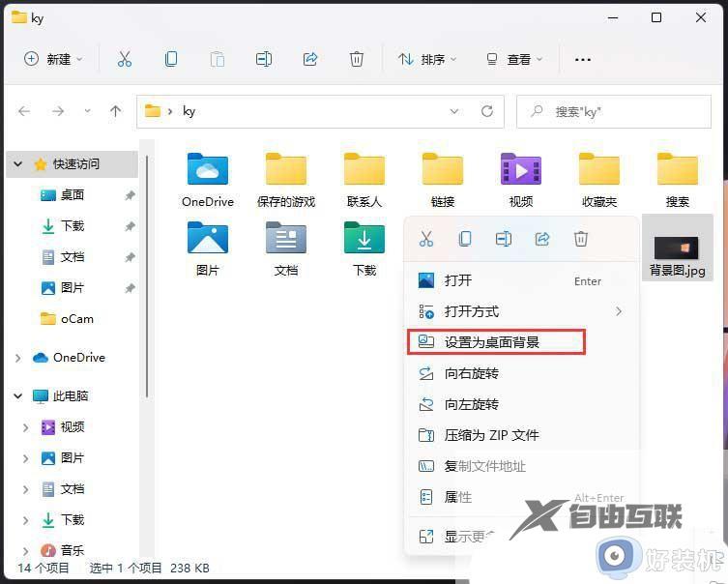Click the context menu Delete icon
728x584 pixels.
pos(581,239)
